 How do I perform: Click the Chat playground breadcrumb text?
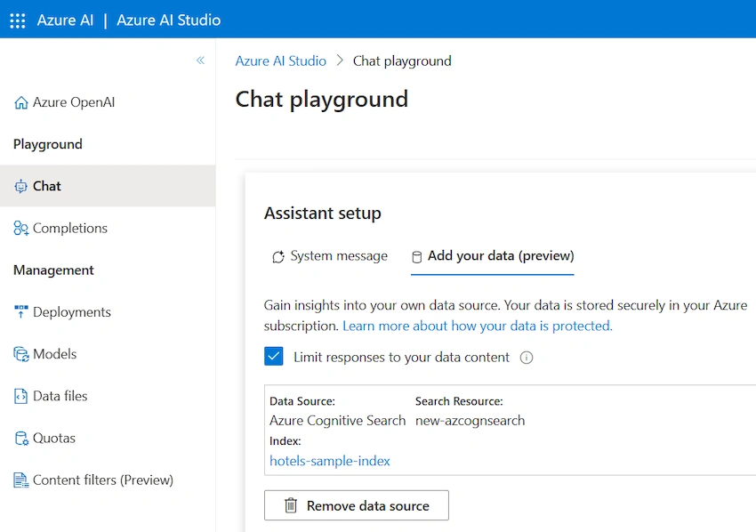point(402,61)
